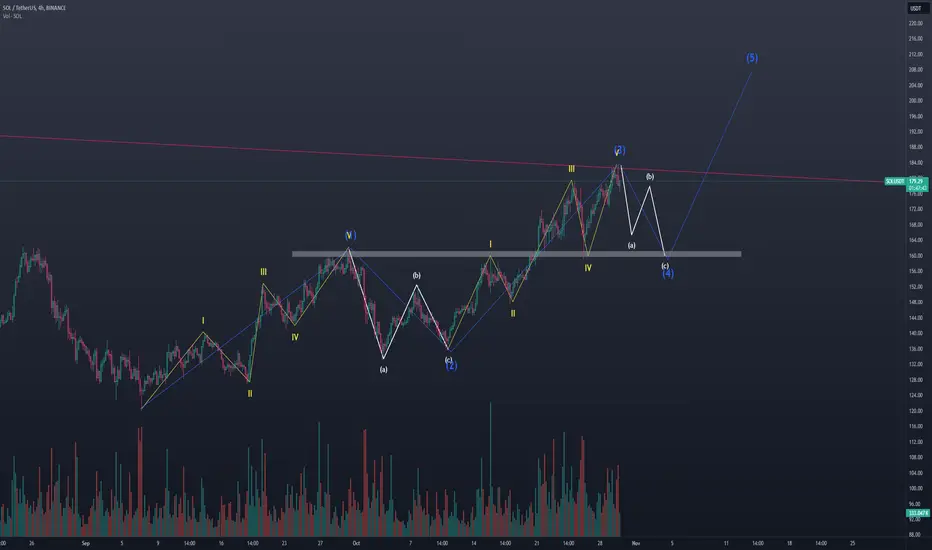
Task: Click the 220.00 price axis label
Action: click(915, 23)
